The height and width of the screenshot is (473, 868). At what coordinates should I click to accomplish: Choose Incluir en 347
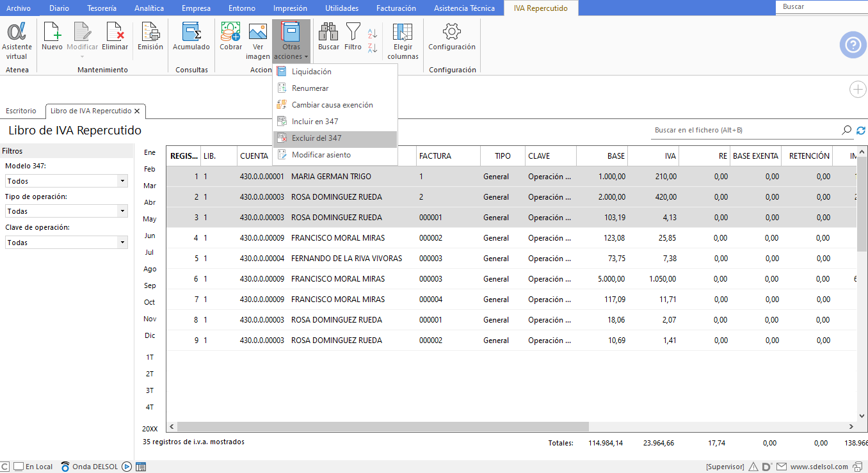[335, 122]
